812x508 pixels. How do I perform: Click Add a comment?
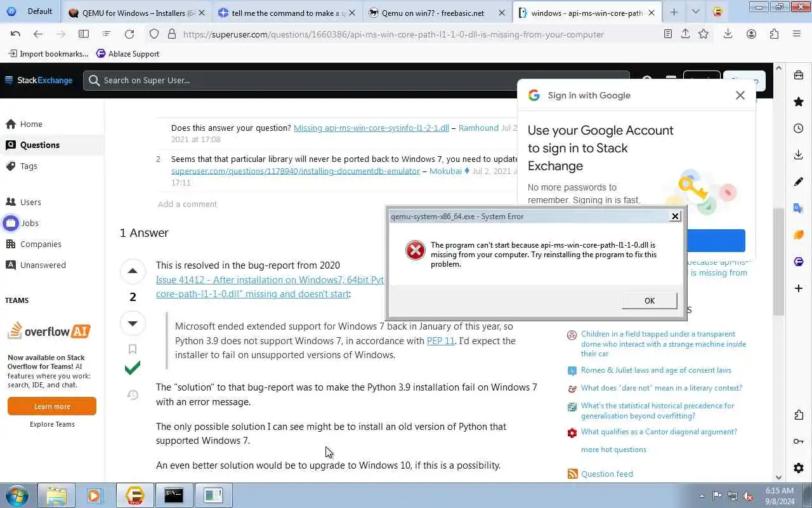pos(187,204)
